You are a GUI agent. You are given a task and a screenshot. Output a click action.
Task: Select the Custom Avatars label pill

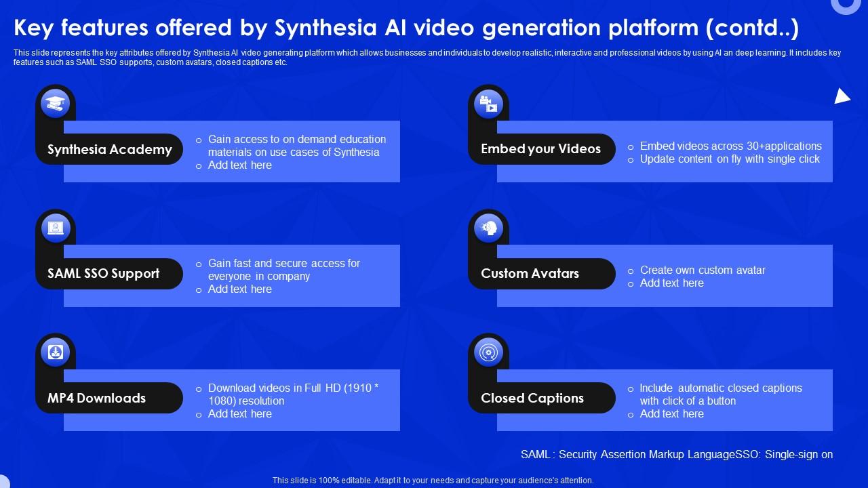pos(542,274)
